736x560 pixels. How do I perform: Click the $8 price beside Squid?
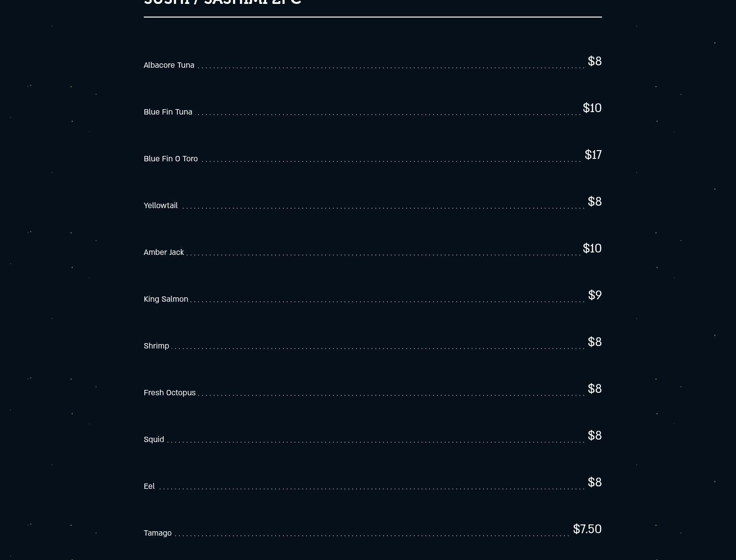[595, 435]
